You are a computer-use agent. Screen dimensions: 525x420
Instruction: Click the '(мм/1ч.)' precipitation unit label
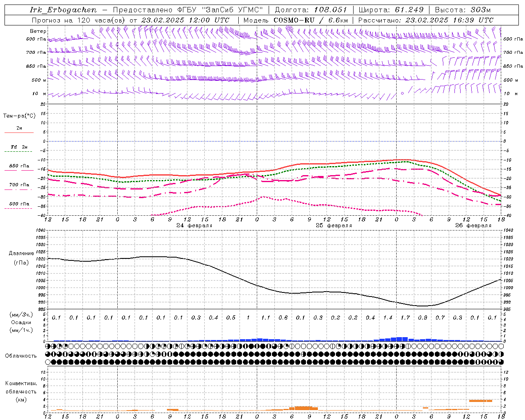point(21,330)
